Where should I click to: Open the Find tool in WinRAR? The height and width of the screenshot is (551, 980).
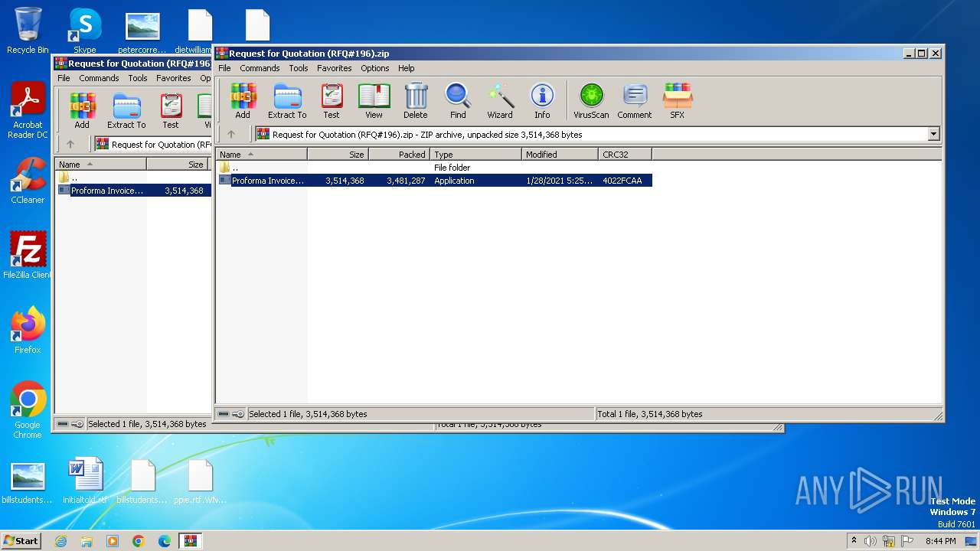coord(458,101)
